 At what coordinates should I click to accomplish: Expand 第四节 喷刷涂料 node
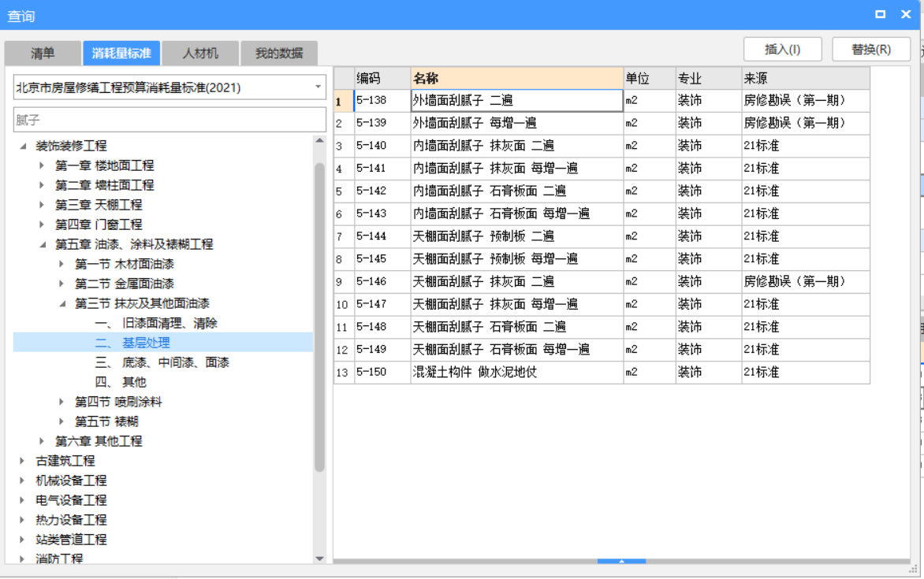point(61,402)
